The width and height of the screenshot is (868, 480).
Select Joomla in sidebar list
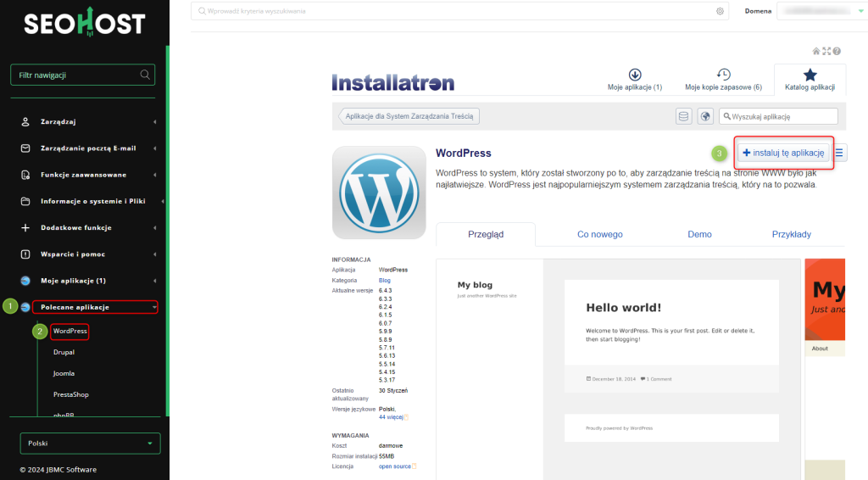coord(64,374)
